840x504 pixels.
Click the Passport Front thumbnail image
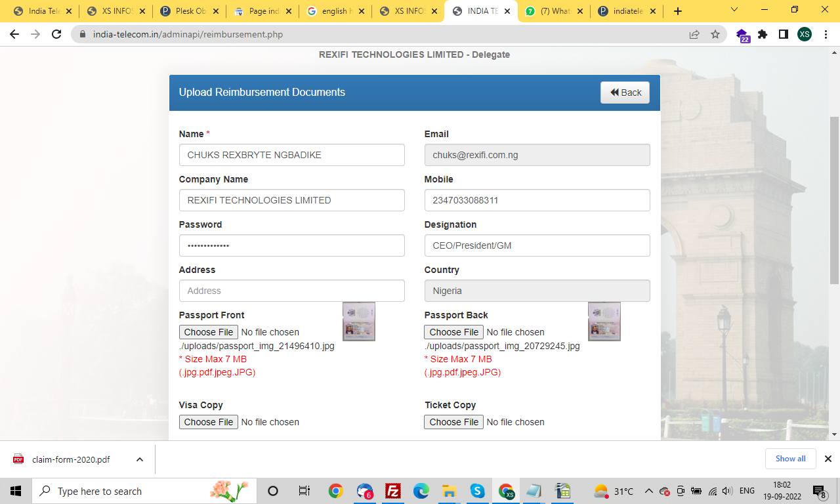pyautogui.click(x=359, y=322)
